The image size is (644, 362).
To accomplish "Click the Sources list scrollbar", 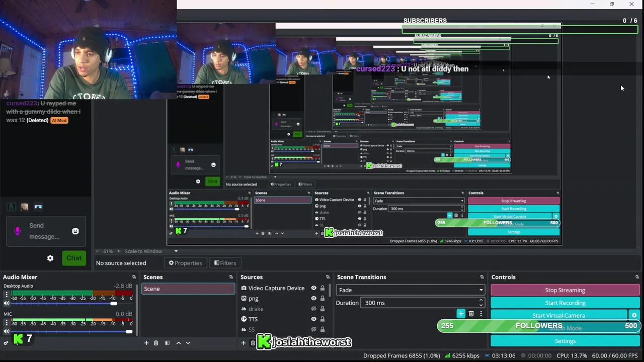I will click(330, 291).
